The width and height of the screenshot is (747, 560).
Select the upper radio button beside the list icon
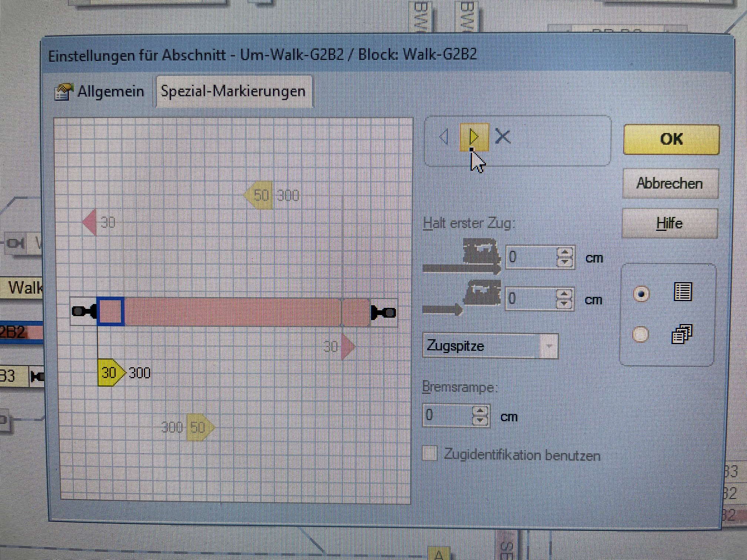click(x=641, y=294)
